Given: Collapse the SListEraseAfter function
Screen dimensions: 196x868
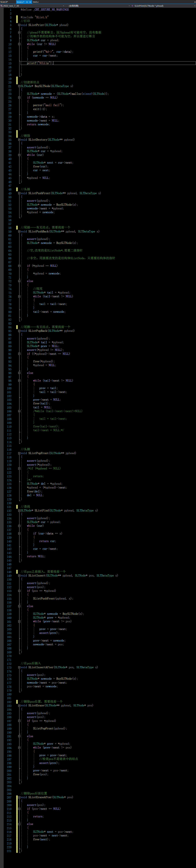Looking at the screenshot, I should pyautogui.click(x=19, y=797).
